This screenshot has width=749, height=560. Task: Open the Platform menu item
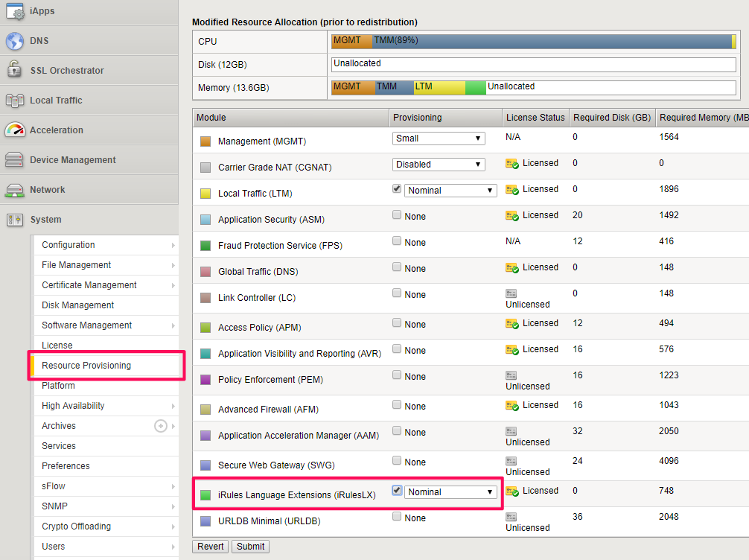click(x=106, y=386)
